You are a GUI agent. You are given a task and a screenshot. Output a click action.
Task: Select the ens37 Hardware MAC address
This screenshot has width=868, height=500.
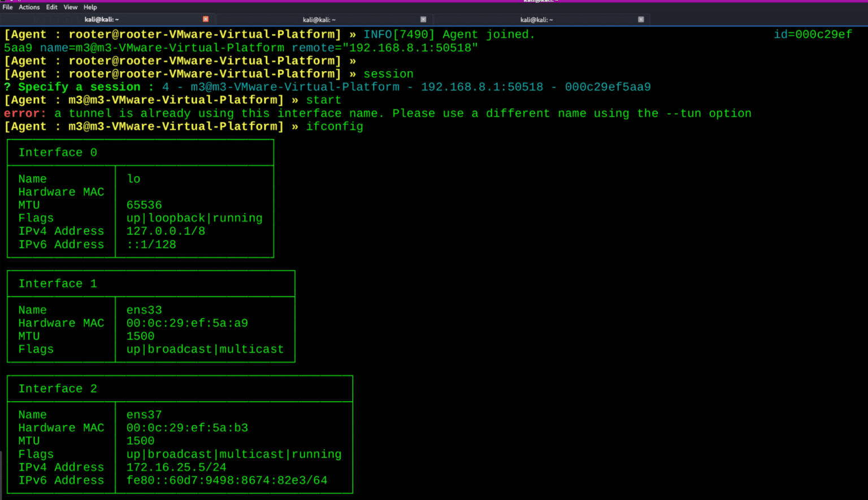coord(187,428)
